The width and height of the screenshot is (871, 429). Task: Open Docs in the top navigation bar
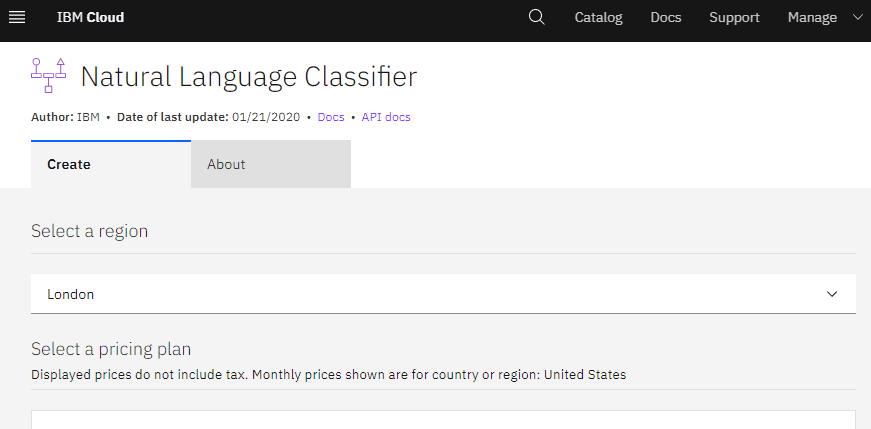pyautogui.click(x=665, y=18)
